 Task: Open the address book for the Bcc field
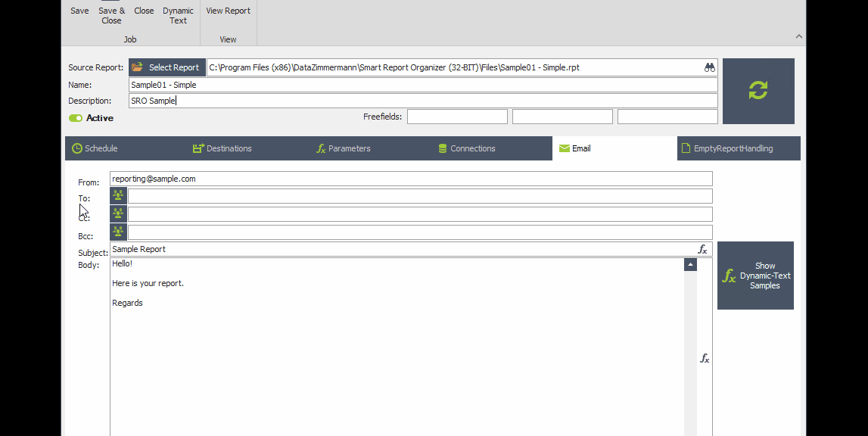coord(118,232)
